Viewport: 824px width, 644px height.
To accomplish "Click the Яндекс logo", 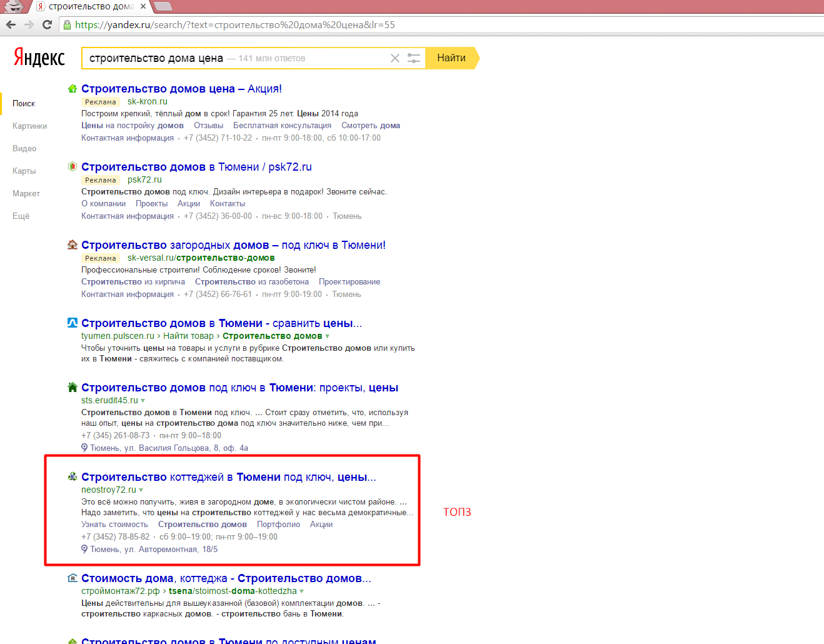I will (x=39, y=58).
